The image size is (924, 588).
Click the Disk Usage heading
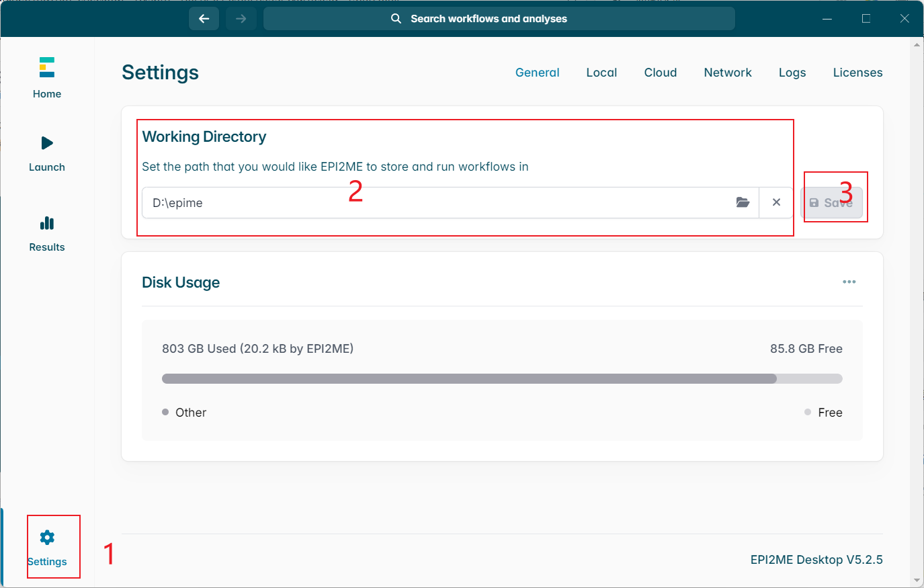181,282
